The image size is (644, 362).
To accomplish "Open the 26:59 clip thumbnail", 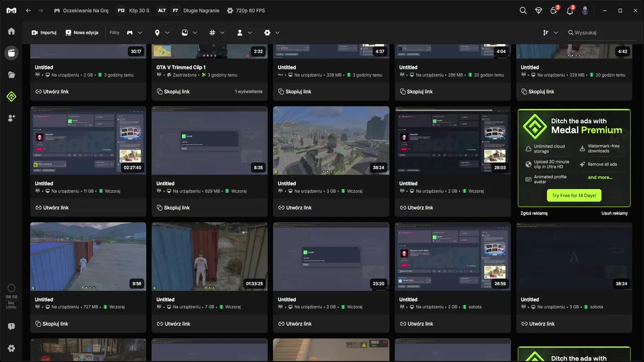I will (x=453, y=256).
